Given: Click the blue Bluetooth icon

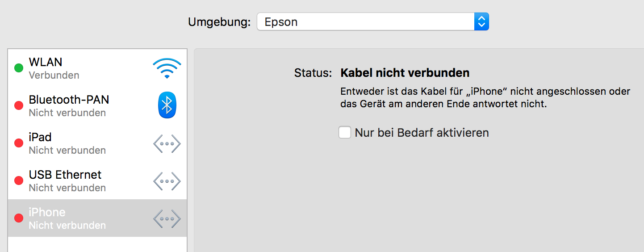Looking at the screenshot, I should coord(167,105).
